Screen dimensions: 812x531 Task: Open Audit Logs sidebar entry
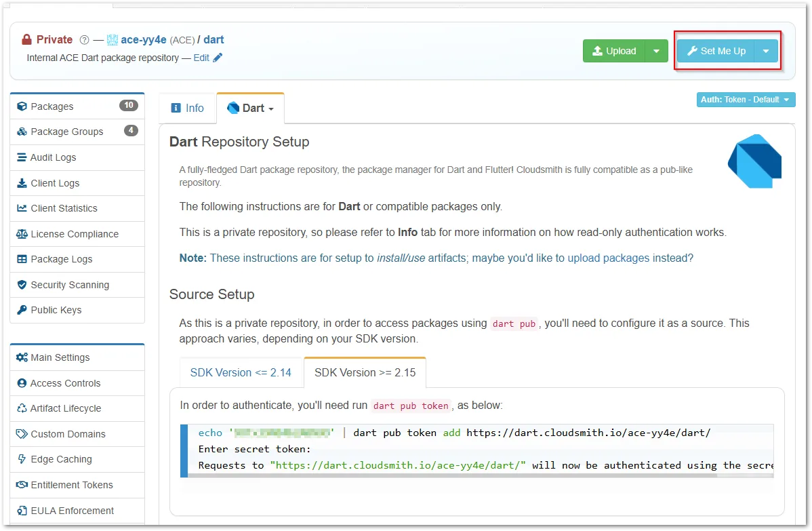click(x=77, y=157)
